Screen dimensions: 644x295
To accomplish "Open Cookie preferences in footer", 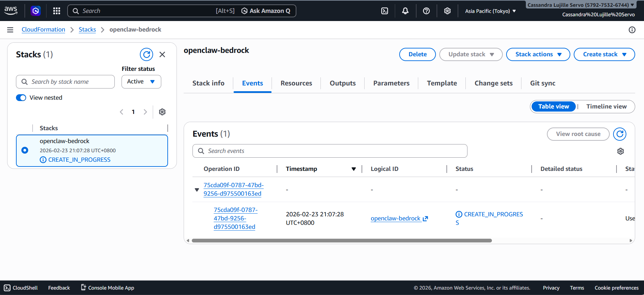I will 617,288.
